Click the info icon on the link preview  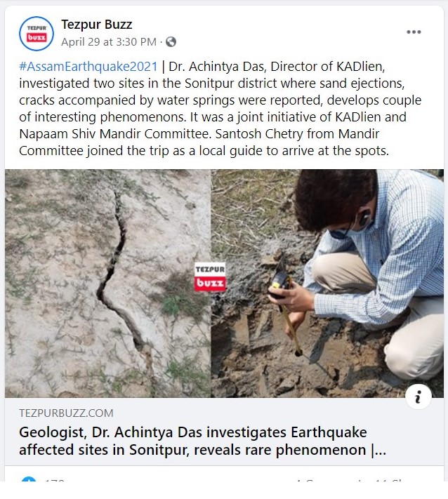(419, 397)
